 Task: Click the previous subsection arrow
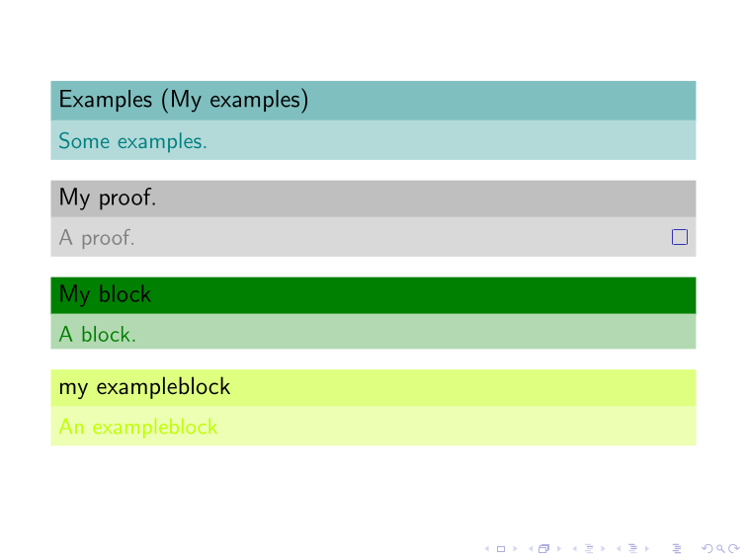point(574,548)
